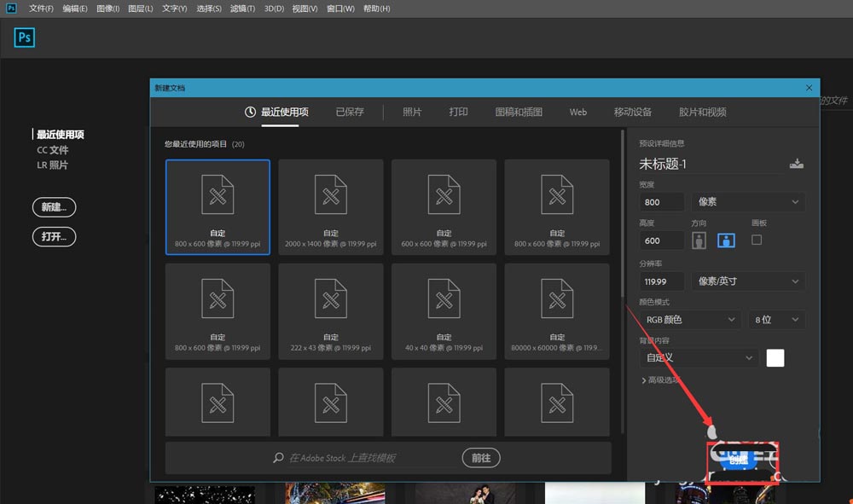Click the preset list vertical scrollbar
The width and height of the screenshot is (853, 504).
click(623, 212)
